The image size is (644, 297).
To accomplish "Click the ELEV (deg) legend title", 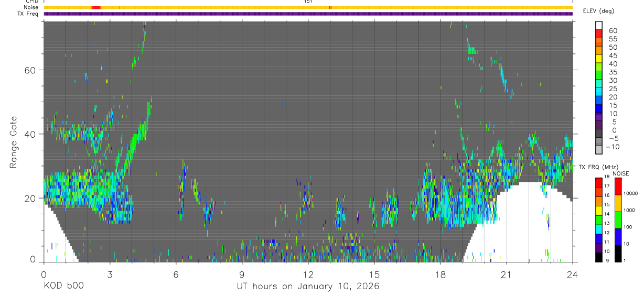I will click(x=598, y=11).
